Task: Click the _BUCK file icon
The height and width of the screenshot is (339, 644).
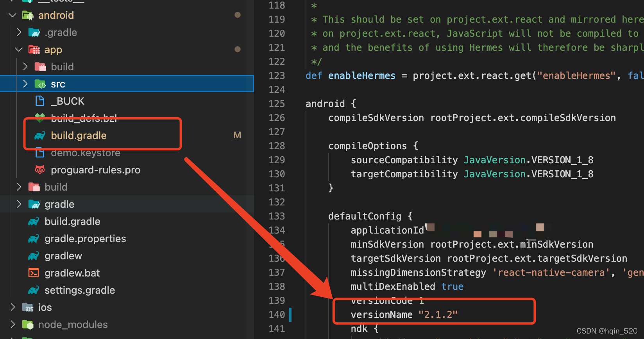Action: (40, 101)
